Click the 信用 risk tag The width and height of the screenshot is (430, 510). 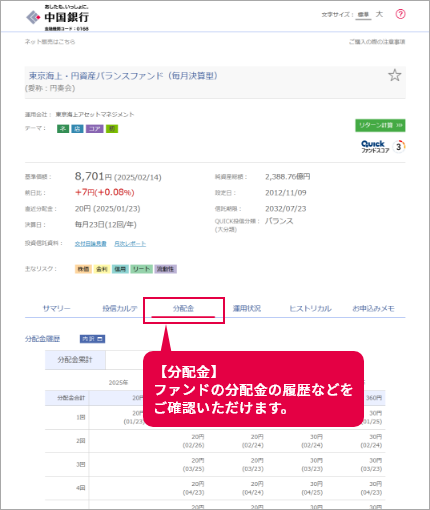(x=120, y=269)
